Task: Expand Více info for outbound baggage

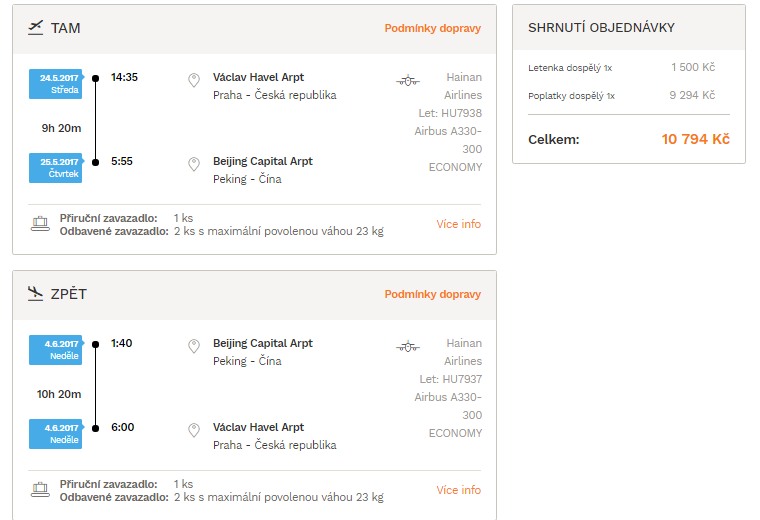Action: click(459, 224)
